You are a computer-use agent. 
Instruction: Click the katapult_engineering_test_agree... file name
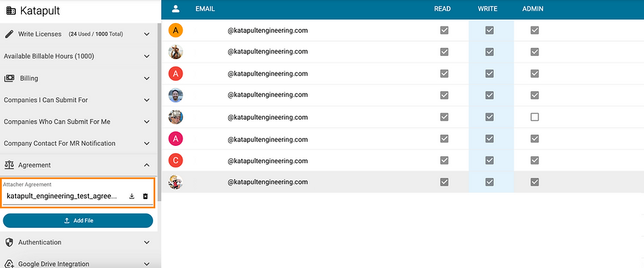click(62, 196)
